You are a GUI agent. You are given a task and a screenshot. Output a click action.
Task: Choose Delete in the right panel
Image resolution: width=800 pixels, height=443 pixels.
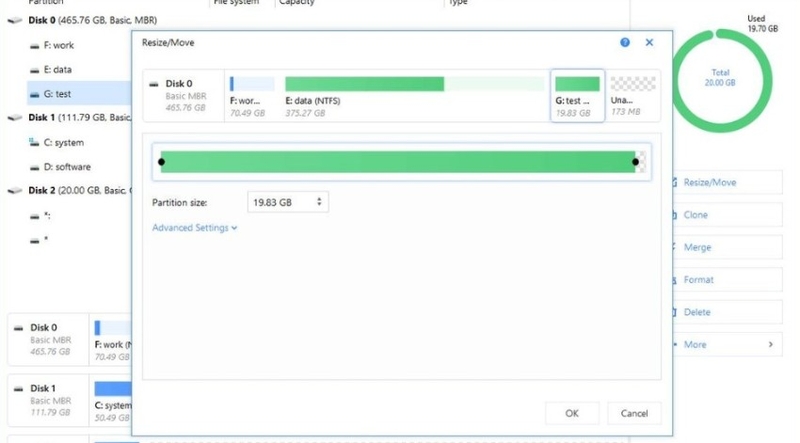coord(727,312)
